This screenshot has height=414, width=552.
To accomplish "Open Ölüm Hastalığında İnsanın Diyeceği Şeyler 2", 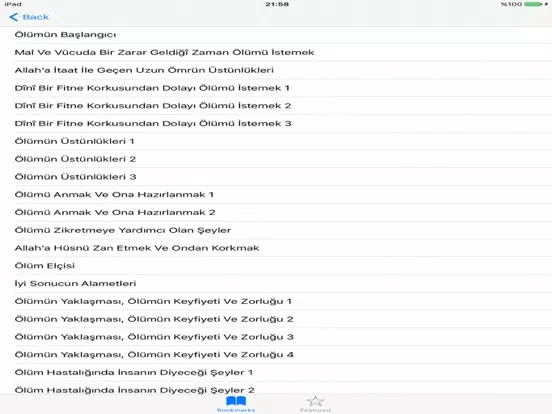I will coord(276,388).
